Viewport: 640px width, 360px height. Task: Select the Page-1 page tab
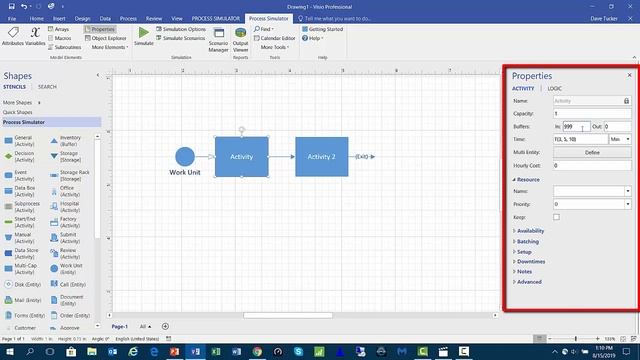(x=120, y=327)
